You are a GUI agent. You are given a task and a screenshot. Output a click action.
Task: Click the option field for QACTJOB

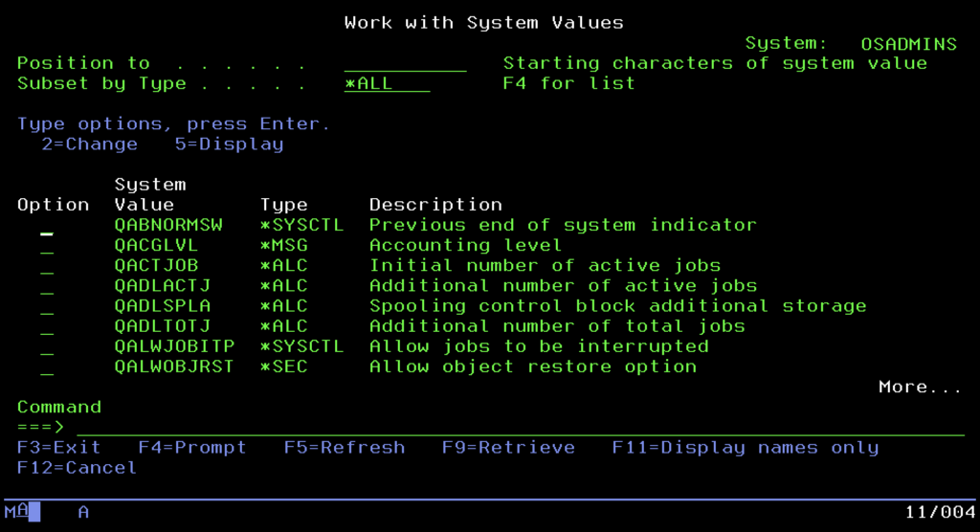(x=47, y=267)
